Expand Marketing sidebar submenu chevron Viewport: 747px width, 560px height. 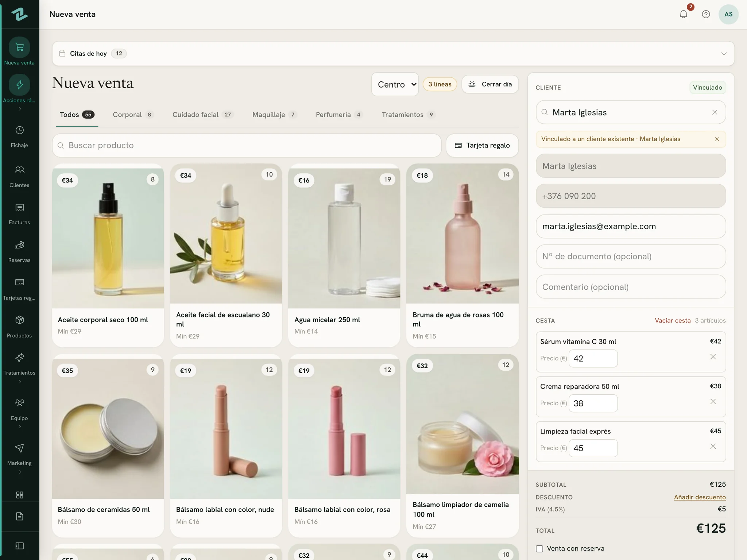pyautogui.click(x=19, y=472)
